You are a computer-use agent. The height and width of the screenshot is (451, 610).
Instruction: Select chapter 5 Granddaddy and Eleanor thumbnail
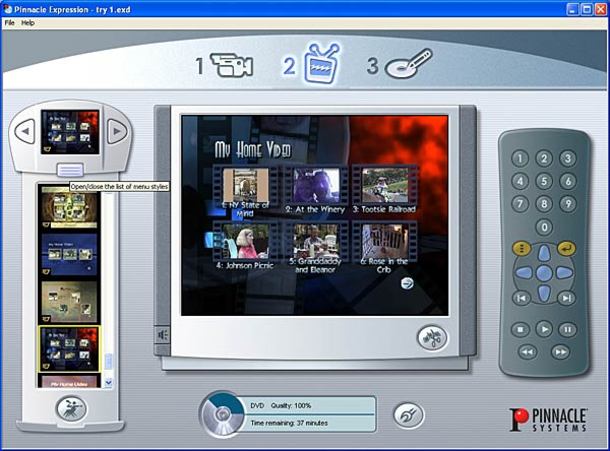316,241
